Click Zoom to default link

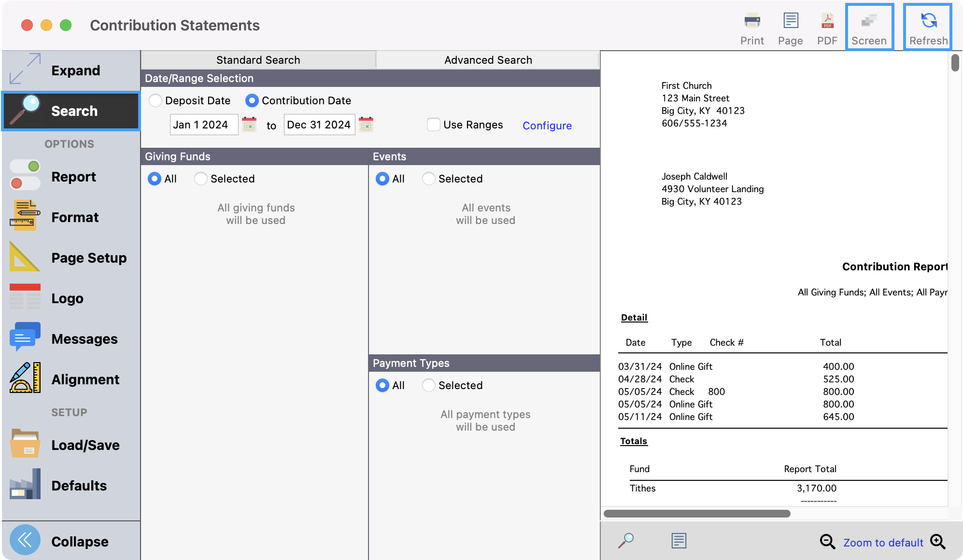click(883, 543)
